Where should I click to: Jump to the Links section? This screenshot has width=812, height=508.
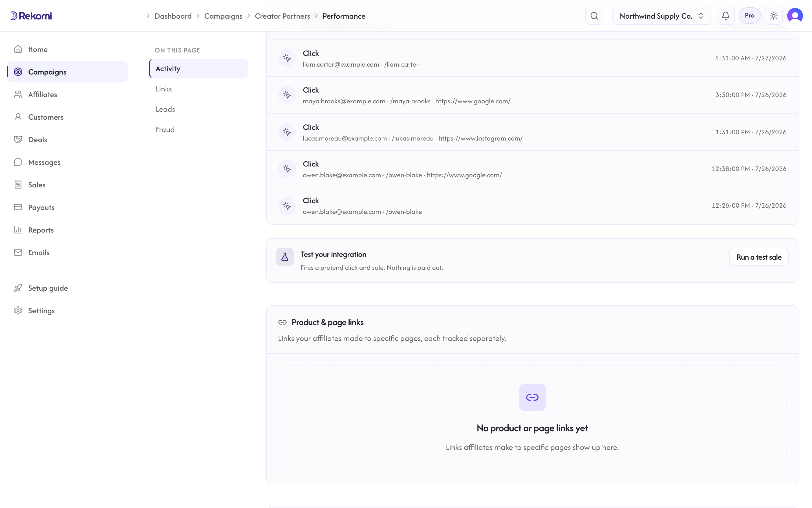199,89
